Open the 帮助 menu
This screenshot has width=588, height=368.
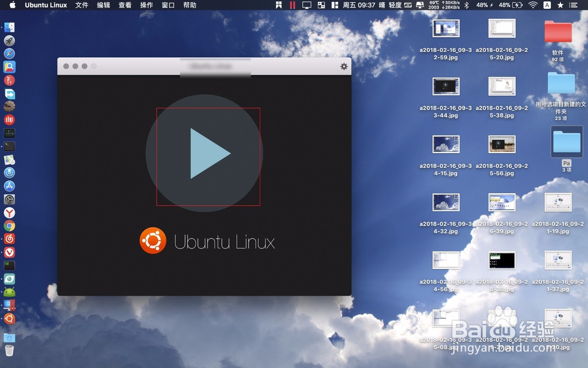pos(190,5)
